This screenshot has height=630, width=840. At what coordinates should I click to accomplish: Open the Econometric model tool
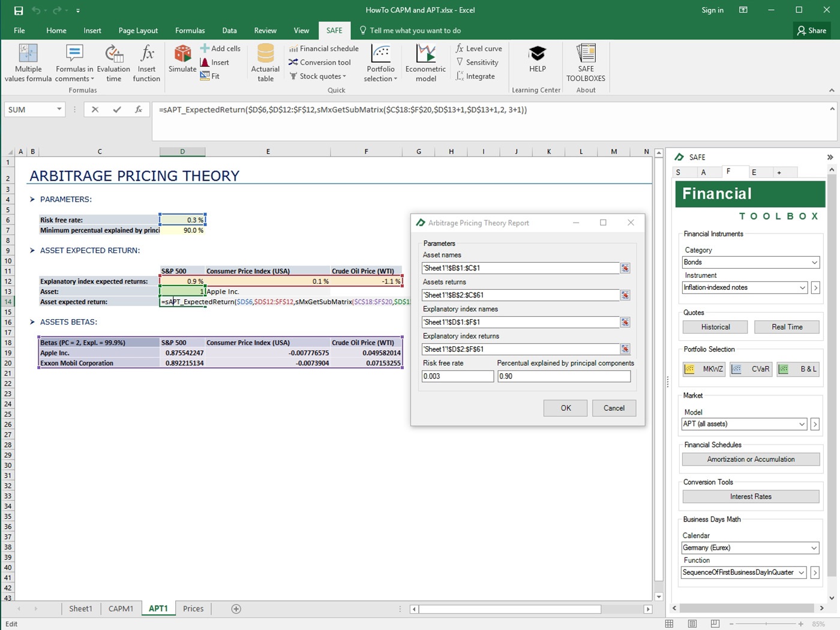click(425, 63)
